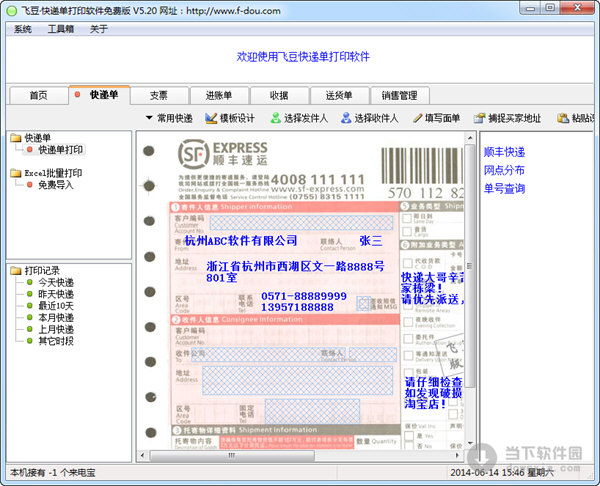
Task: Open 其它时段 print records
Action: (51, 341)
